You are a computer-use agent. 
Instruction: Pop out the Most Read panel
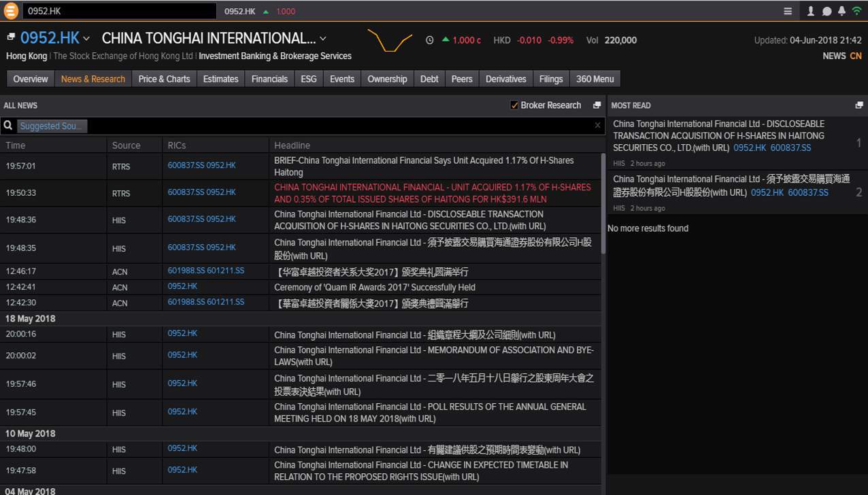pos(859,105)
